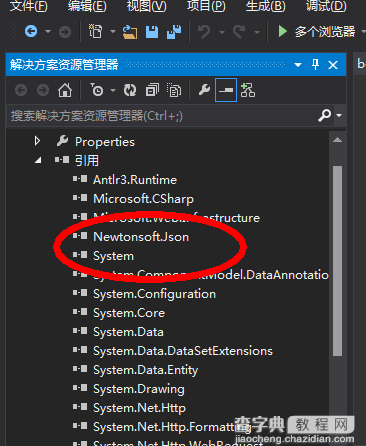Click the 多个浏览器 run target button
The height and width of the screenshot is (446, 366).
325,32
